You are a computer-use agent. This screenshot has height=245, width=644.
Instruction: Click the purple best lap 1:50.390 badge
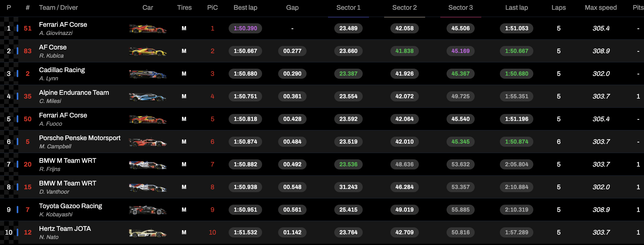click(x=245, y=28)
